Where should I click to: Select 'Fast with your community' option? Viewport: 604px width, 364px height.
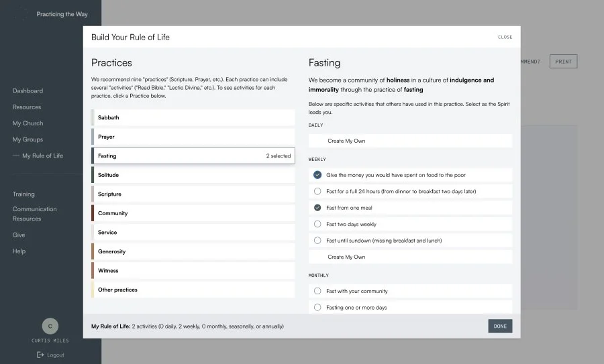pos(317,291)
